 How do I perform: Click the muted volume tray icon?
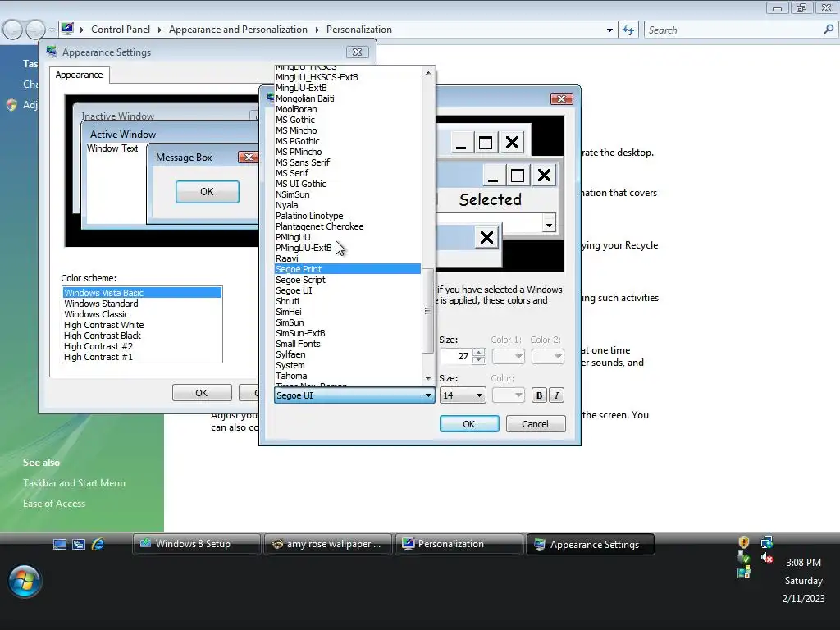point(767,558)
